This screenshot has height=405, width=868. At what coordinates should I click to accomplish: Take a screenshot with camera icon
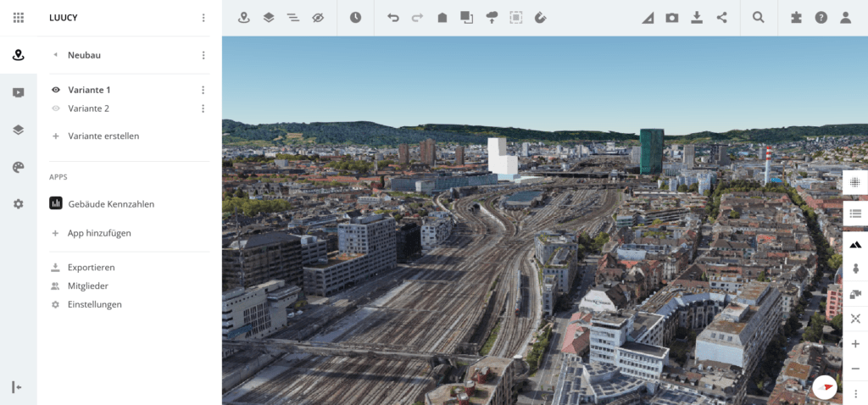pos(672,17)
